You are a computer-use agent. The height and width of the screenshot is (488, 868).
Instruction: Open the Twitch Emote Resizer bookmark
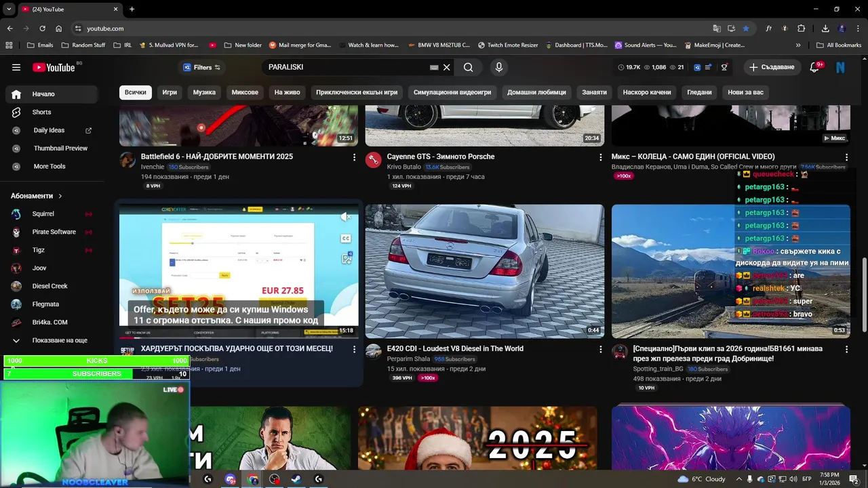[x=508, y=45]
